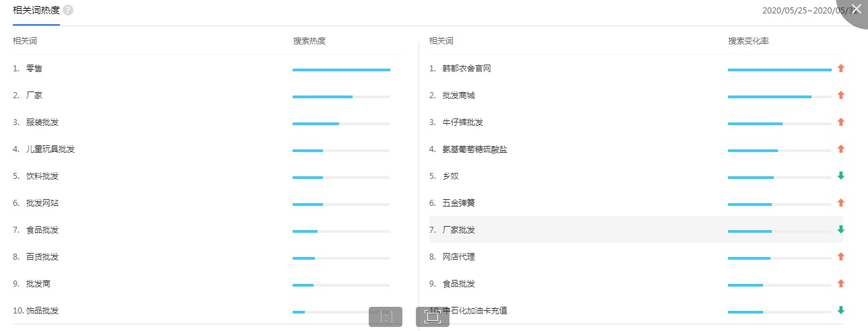Open the related word 零售
This screenshot has width=868, height=331.
(x=34, y=69)
